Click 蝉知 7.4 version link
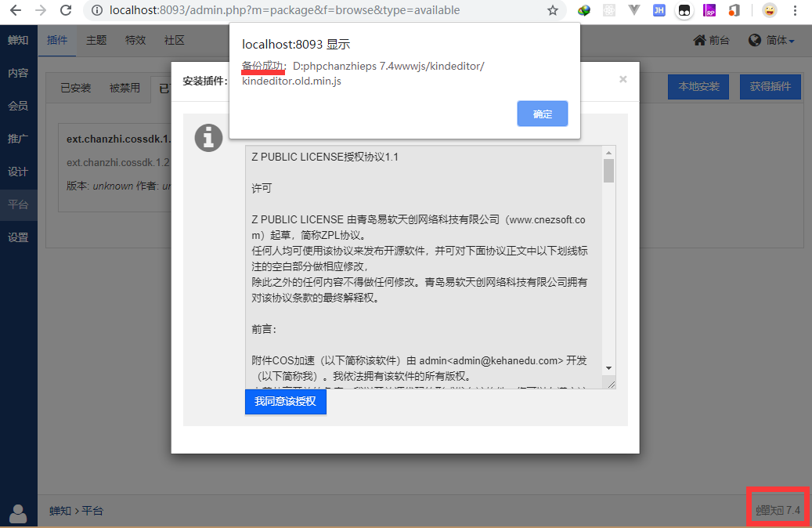The image size is (812, 528). coord(778,511)
